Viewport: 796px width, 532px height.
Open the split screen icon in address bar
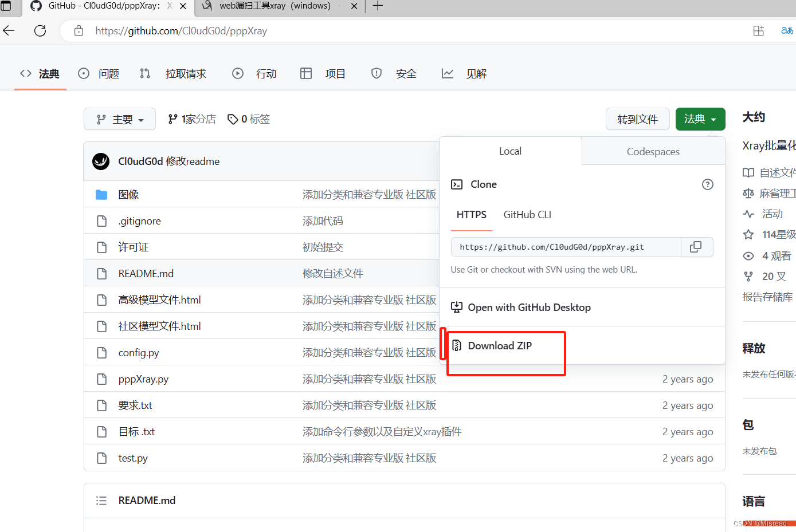758,31
